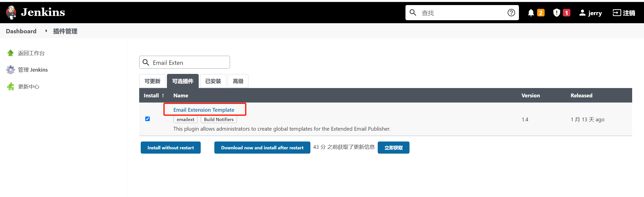Screen dimensions: 644x197
Task: Sort by the Released column header
Action: [x=581, y=95]
